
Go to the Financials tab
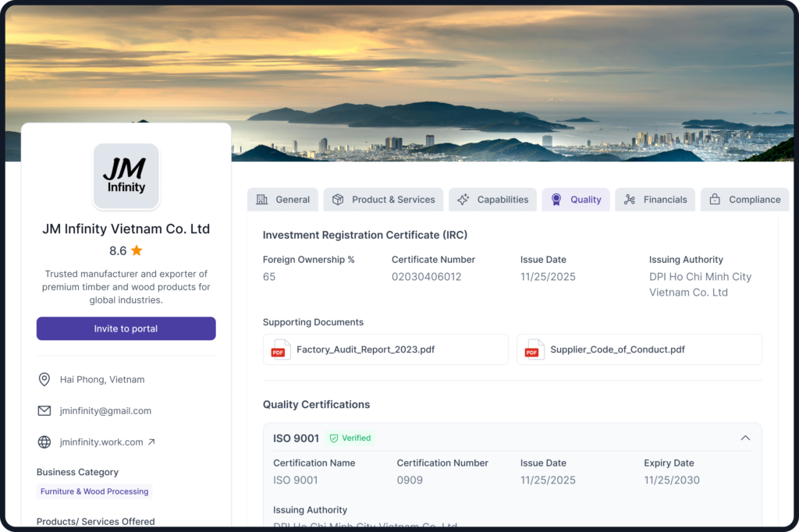[655, 200]
